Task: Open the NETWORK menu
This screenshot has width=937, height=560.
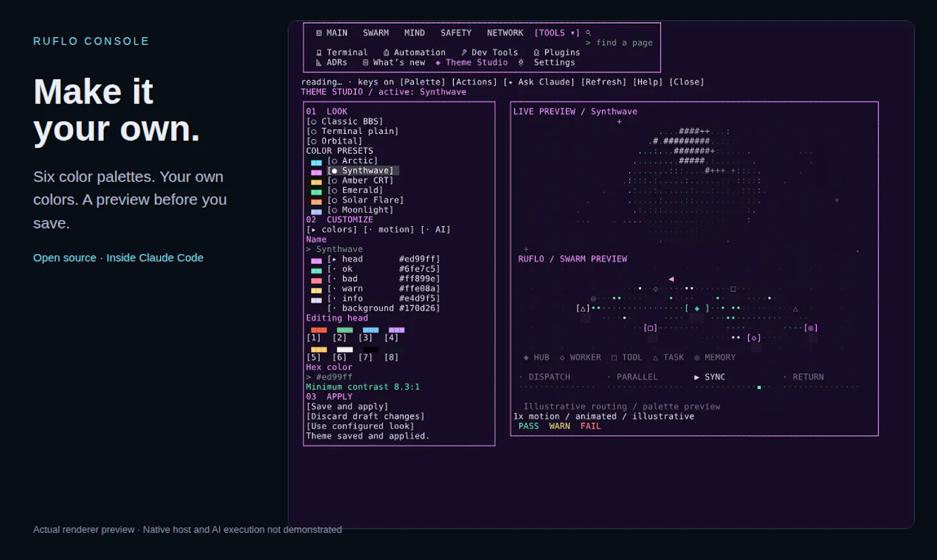Action: pyautogui.click(x=505, y=33)
